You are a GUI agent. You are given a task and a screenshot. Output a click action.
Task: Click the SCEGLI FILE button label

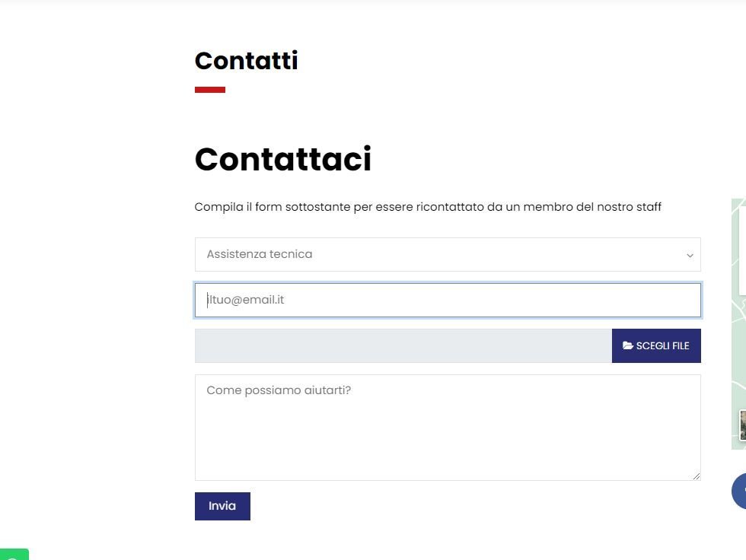tap(663, 345)
